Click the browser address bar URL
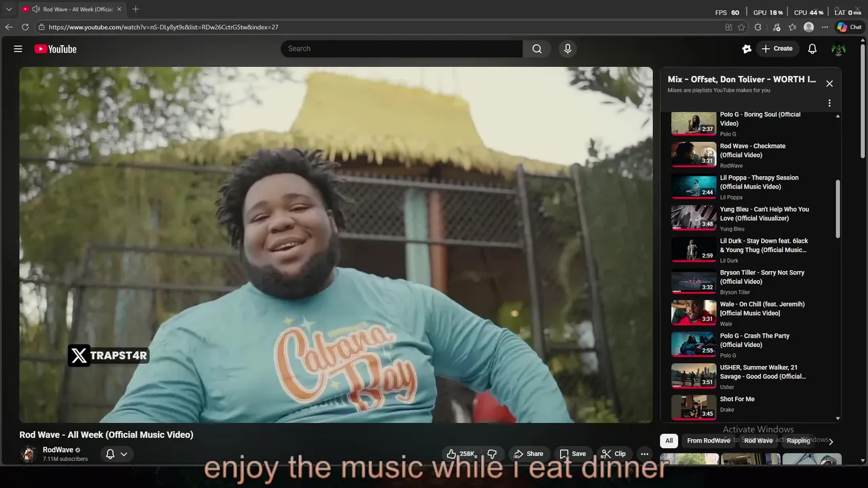 pyautogui.click(x=163, y=27)
